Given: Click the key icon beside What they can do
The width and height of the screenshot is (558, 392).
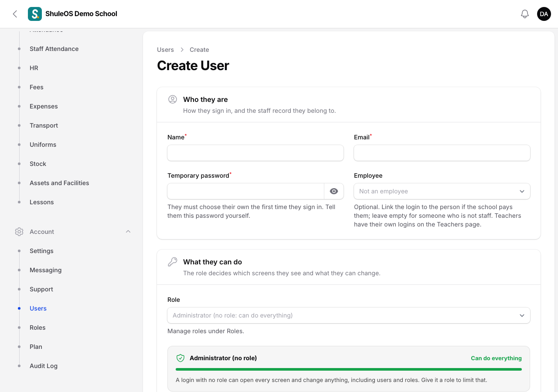Looking at the screenshot, I should click(173, 262).
